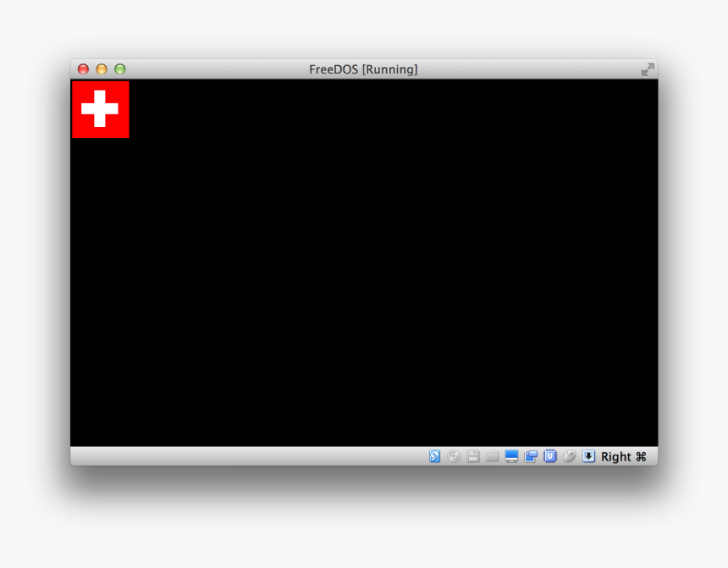Click the mouse integration status icon

click(570, 456)
